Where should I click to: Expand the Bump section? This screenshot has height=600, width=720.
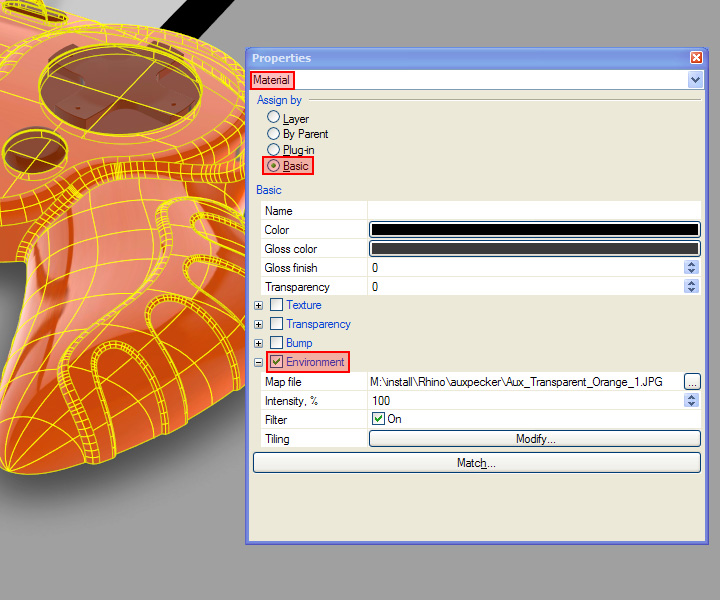(259, 343)
